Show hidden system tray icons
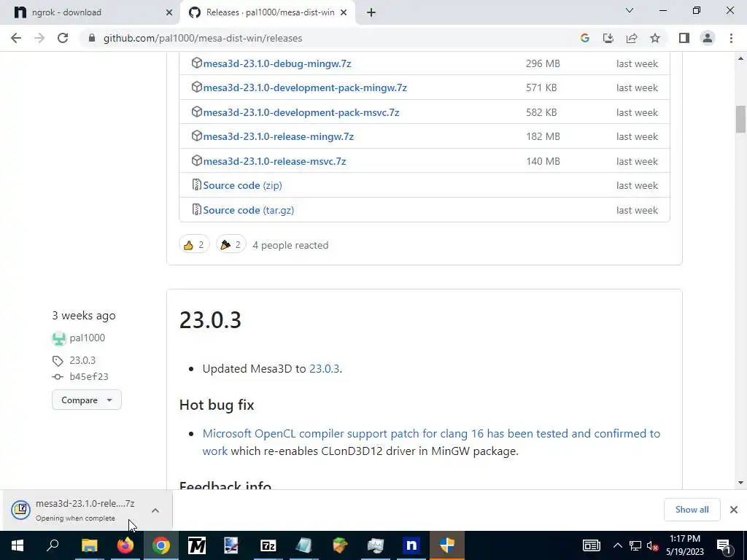The image size is (747, 560). coord(617,545)
